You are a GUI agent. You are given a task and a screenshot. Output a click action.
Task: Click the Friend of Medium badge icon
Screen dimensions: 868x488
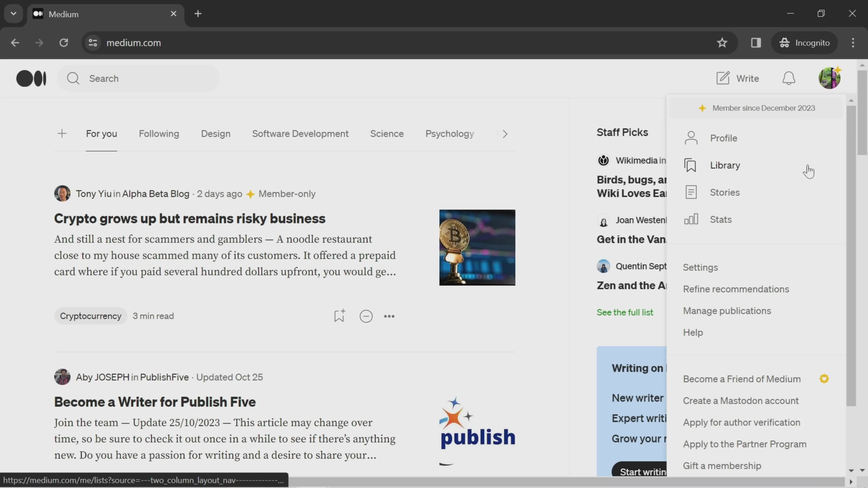tap(824, 379)
